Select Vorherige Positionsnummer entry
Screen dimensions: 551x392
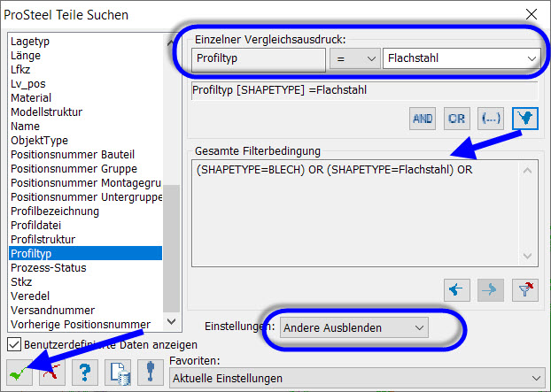85,324
